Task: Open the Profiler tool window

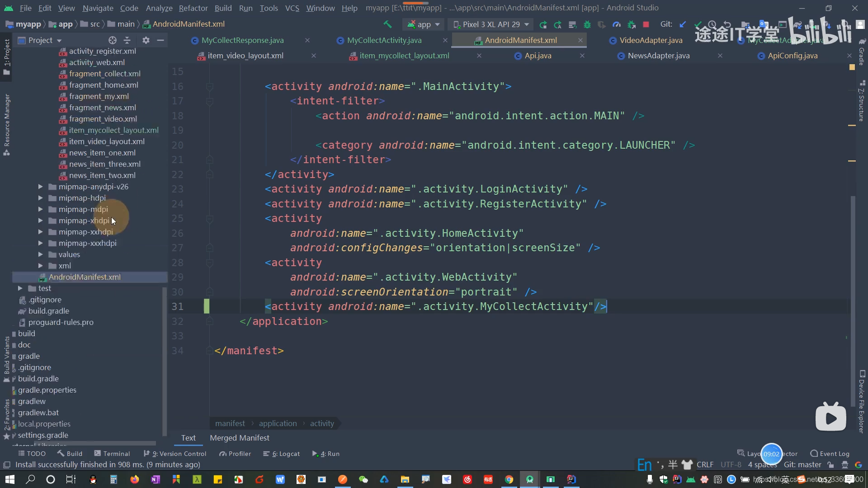Action: tap(235, 454)
